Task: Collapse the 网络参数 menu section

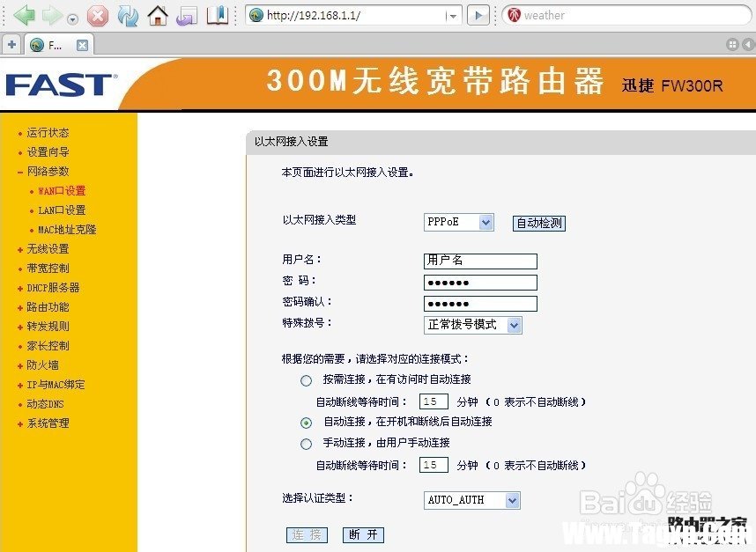Action: [48, 172]
